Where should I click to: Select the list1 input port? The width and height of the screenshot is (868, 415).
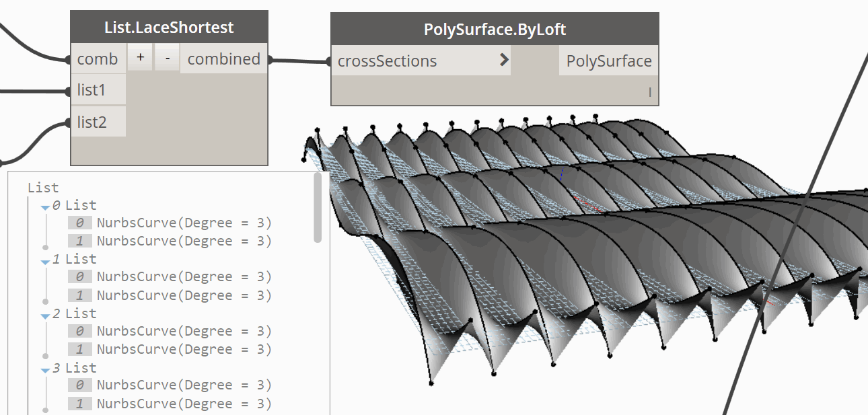(x=98, y=90)
